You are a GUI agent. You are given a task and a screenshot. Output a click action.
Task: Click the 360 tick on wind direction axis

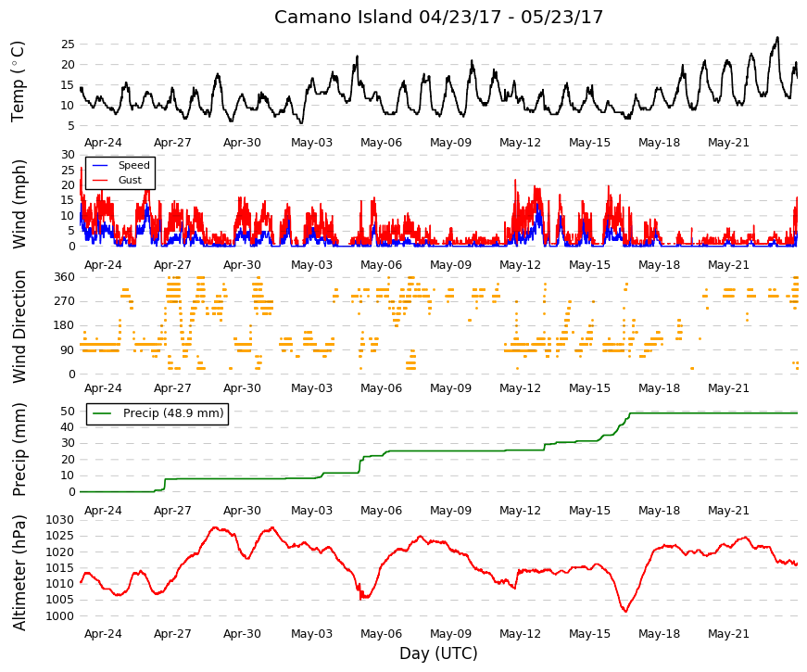pos(64,277)
